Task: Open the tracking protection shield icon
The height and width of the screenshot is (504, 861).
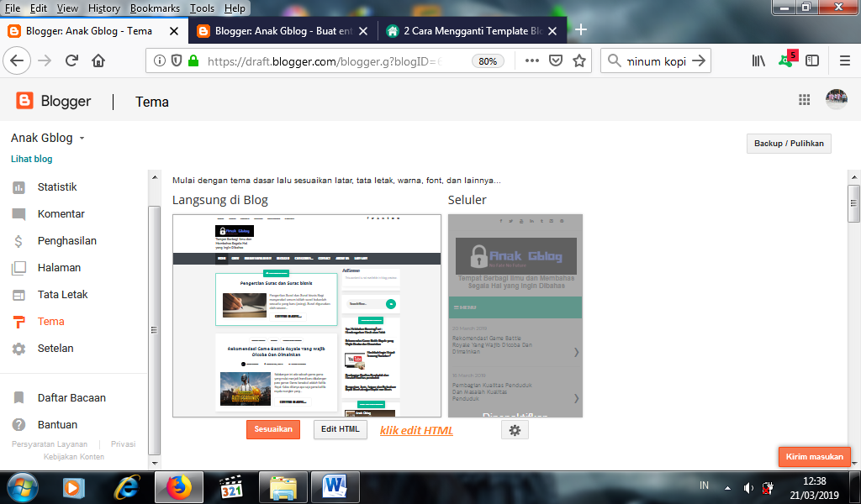Action: coord(177,60)
